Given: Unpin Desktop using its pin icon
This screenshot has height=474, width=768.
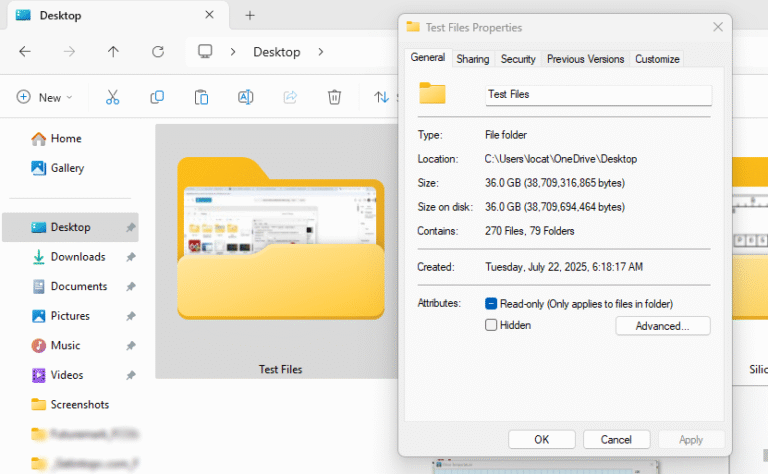Looking at the screenshot, I should pyautogui.click(x=130, y=227).
